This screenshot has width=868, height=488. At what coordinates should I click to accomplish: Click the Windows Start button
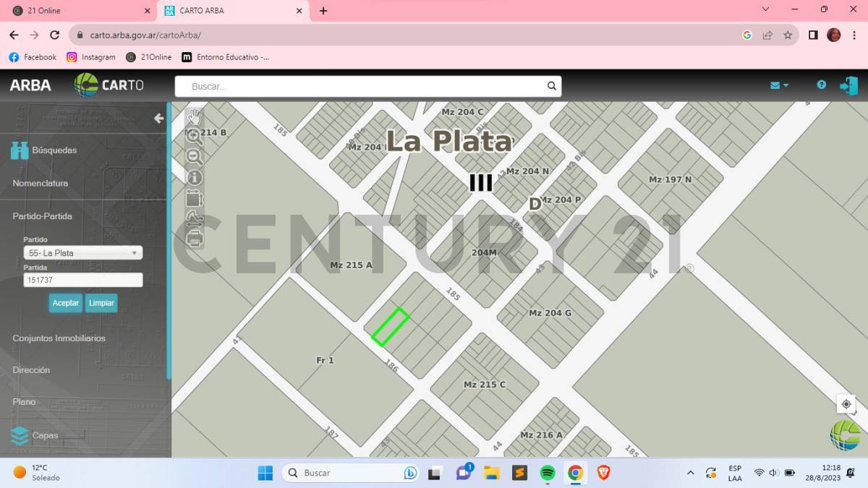click(265, 473)
